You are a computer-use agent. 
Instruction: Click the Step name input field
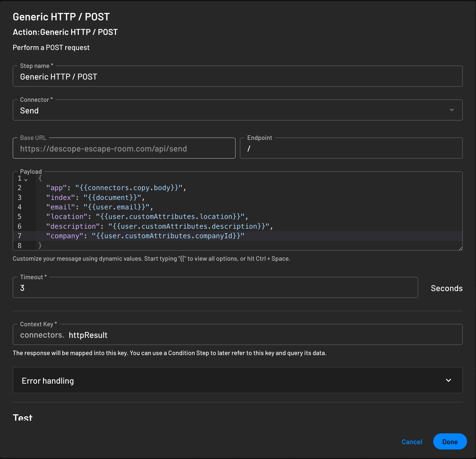pos(237,77)
